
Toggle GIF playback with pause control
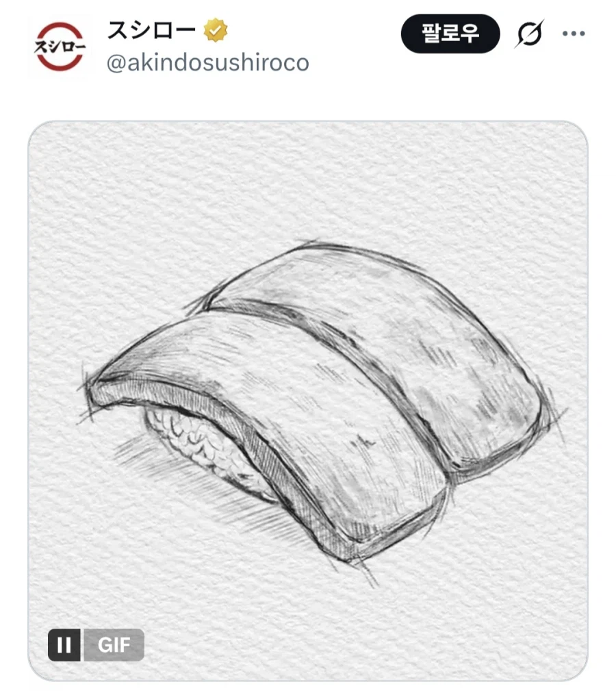click(64, 644)
